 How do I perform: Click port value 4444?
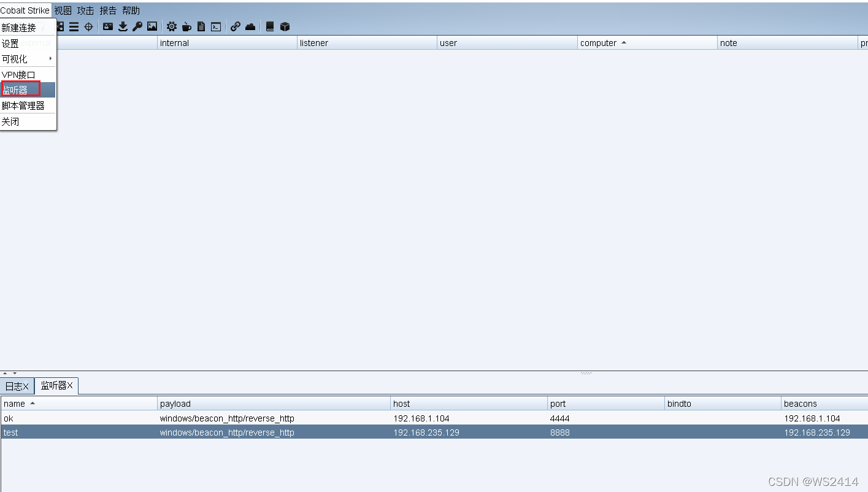click(560, 418)
